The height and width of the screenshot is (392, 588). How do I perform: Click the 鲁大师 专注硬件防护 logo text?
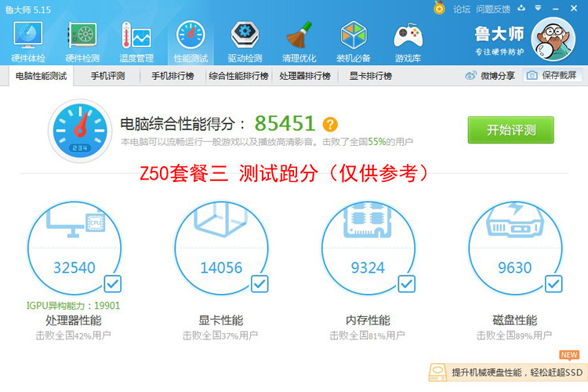(499, 41)
